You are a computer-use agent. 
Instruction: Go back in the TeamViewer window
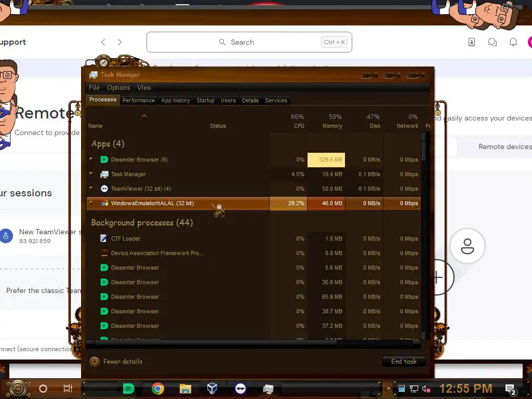point(103,42)
